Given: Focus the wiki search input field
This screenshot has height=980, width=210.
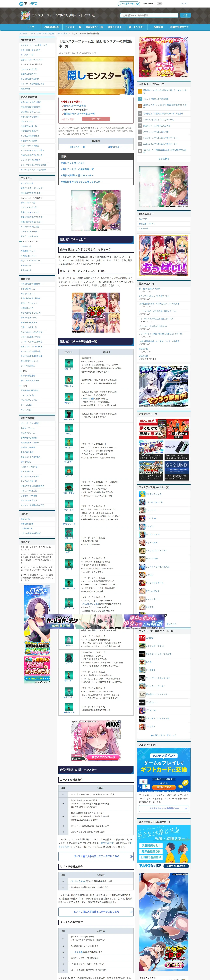Looking at the screenshot, I should coord(149,16).
